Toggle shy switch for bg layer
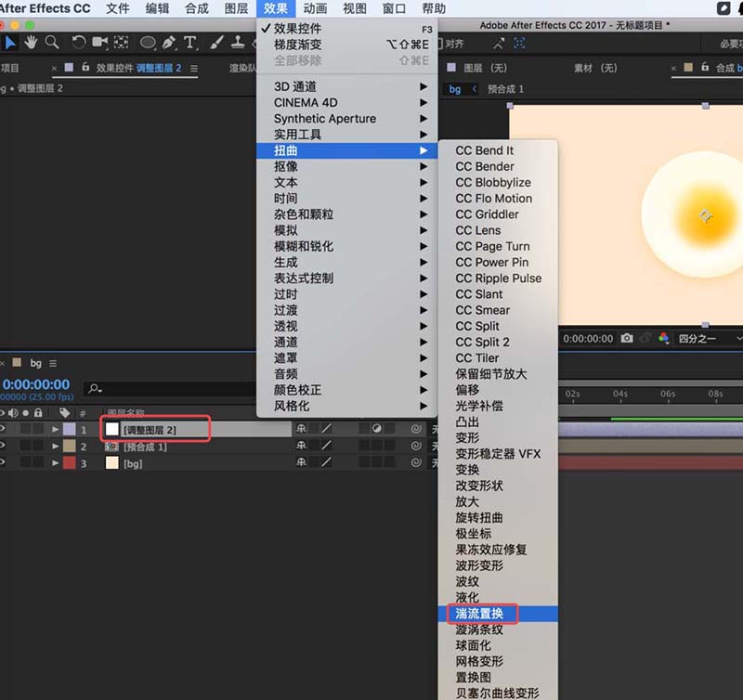This screenshot has height=700, width=743. [301, 462]
